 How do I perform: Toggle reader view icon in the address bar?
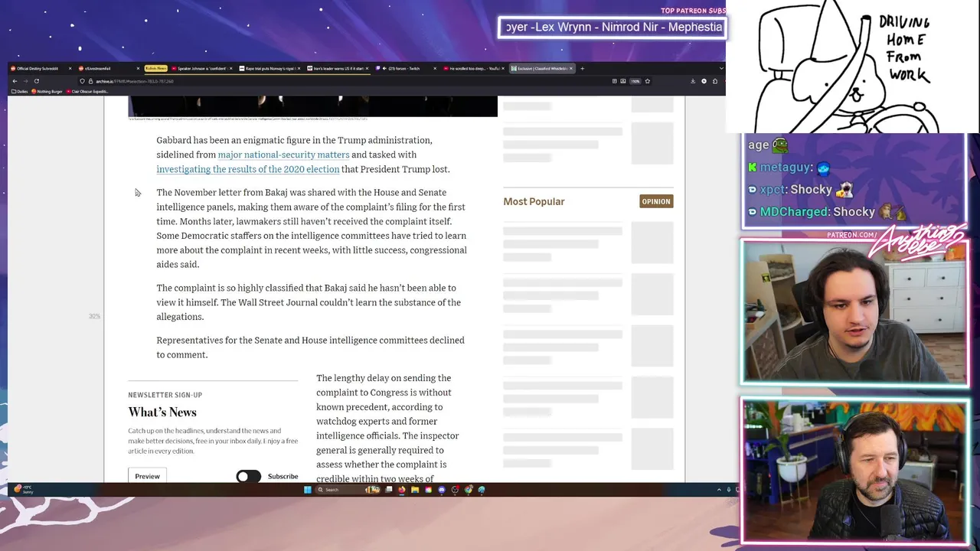point(614,81)
